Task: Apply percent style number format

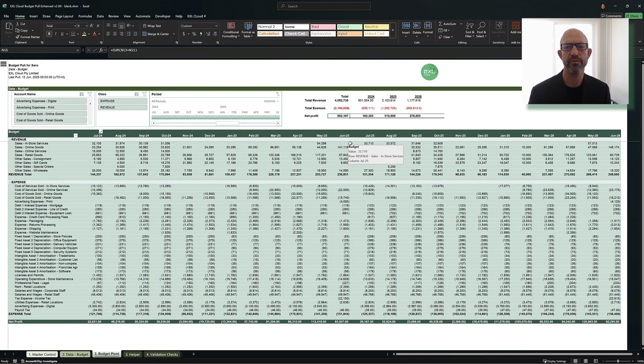Action: pos(194,34)
